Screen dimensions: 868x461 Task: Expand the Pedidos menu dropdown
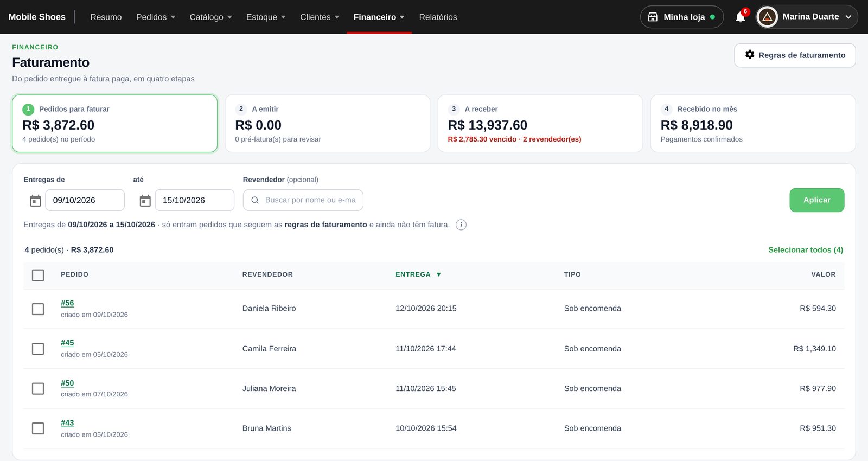[x=156, y=17]
